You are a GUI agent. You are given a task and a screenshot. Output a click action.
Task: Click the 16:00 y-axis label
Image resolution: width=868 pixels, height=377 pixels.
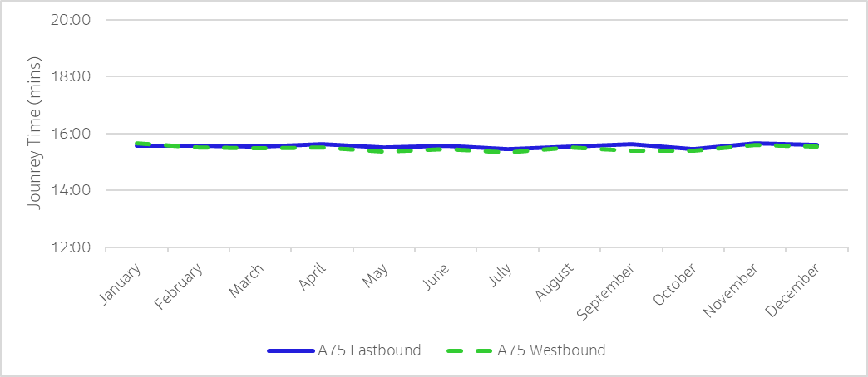click(71, 134)
